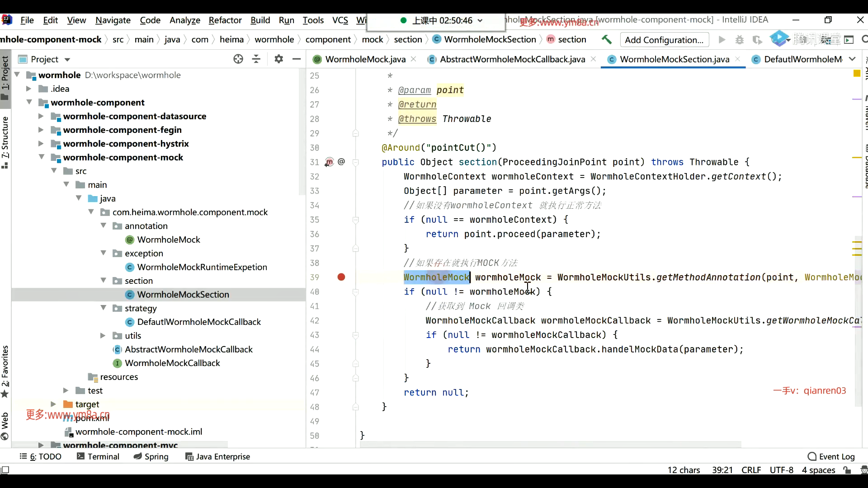The image size is (868, 488).
Task: Switch to the AbstractWormholeMockCallback.java tab
Action: (x=512, y=59)
